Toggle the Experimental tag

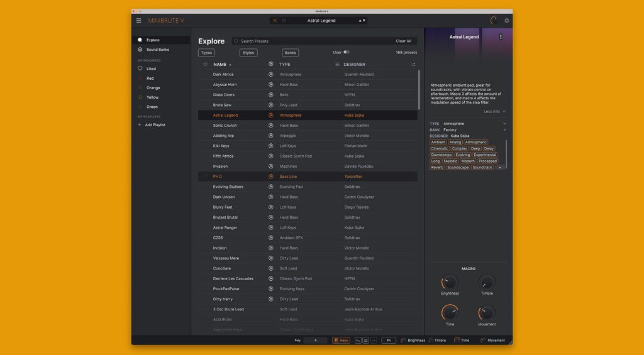(x=485, y=155)
